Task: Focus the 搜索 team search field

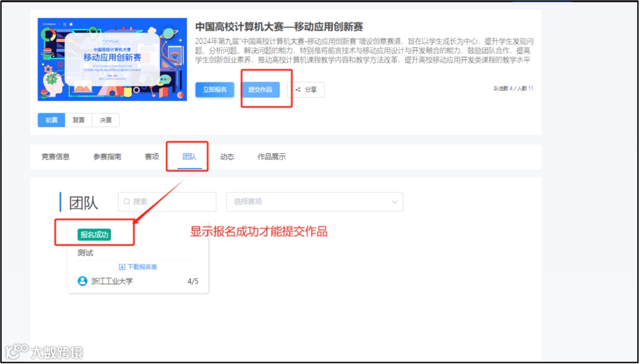Action: [x=167, y=202]
